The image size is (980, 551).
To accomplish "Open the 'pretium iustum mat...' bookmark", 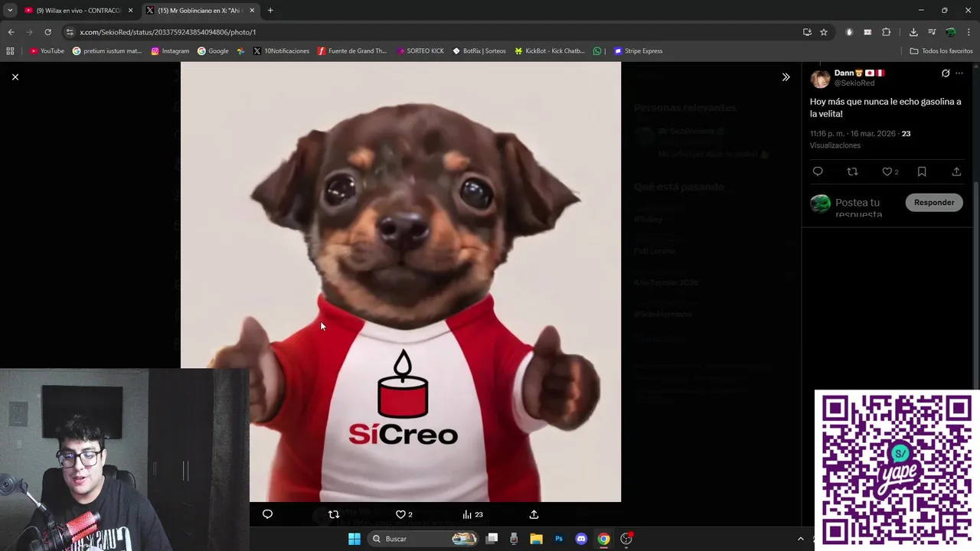I will pyautogui.click(x=107, y=51).
